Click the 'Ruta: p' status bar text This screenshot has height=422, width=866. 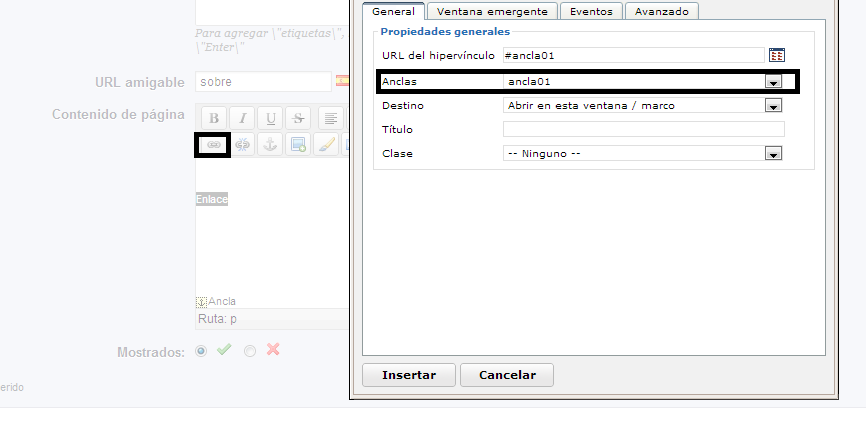218,319
